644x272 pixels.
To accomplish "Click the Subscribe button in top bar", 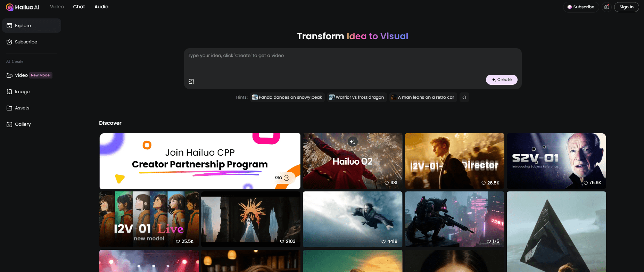I will (581, 7).
